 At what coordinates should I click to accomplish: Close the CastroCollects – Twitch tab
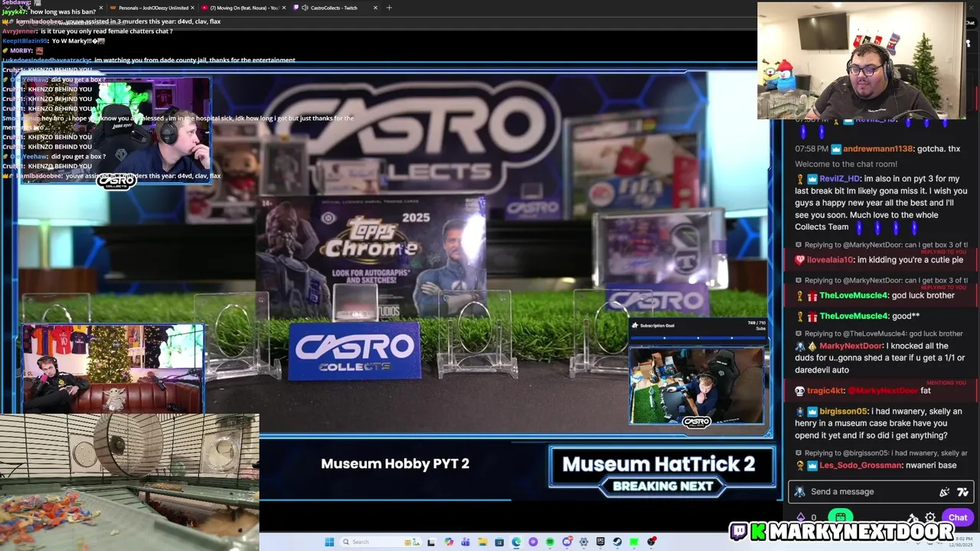click(x=375, y=8)
